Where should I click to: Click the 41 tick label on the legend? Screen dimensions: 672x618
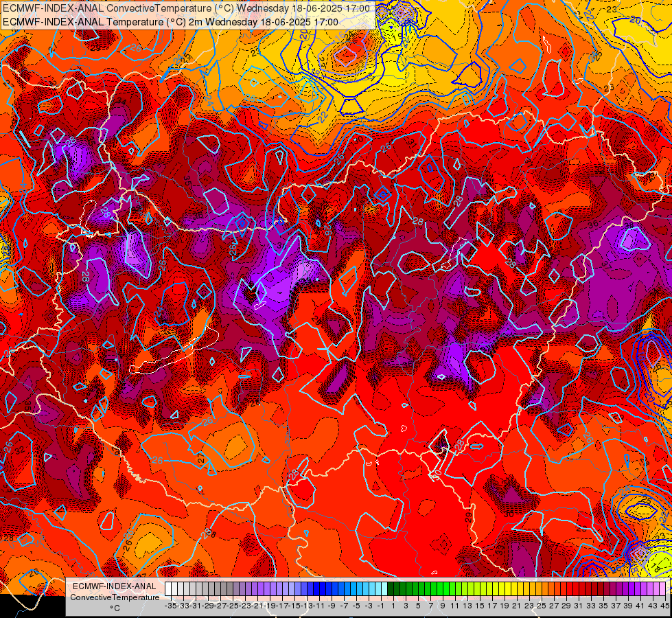tap(640, 606)
